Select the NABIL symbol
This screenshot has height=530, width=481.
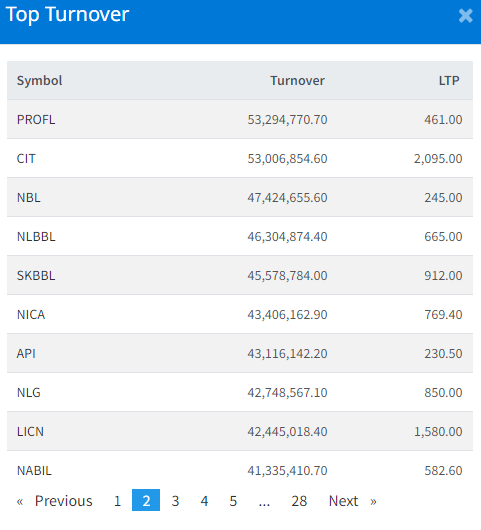tap(34, 471)
